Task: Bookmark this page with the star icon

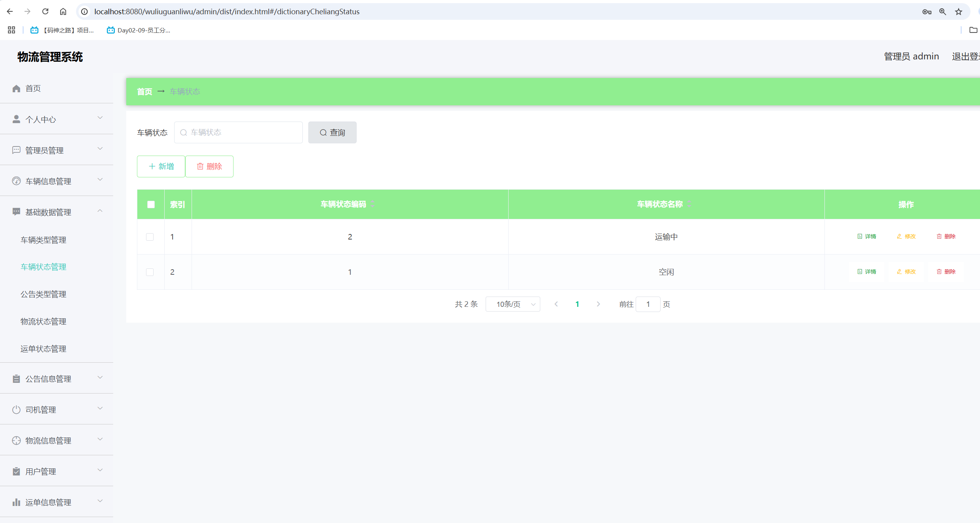Action: click(958, 11)
